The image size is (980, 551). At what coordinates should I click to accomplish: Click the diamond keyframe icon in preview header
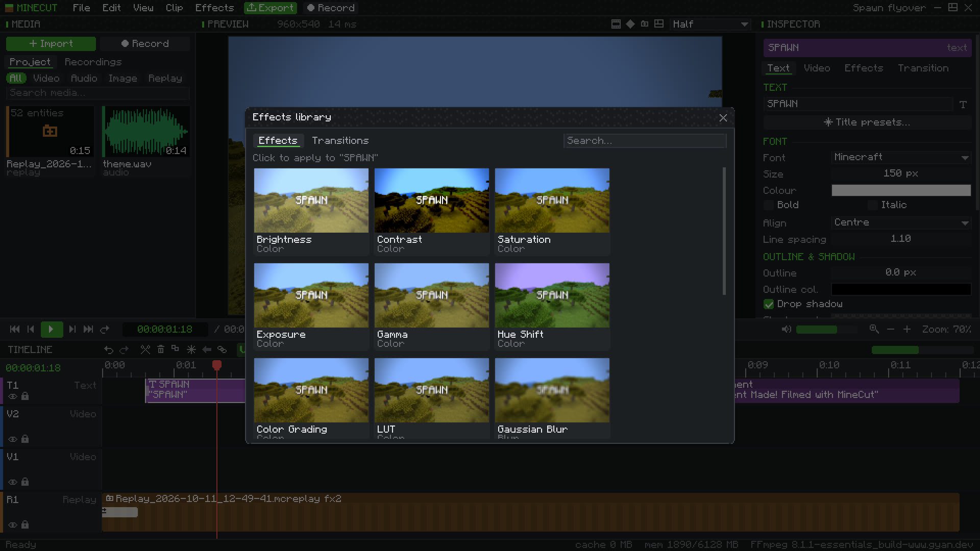[630, 24]
